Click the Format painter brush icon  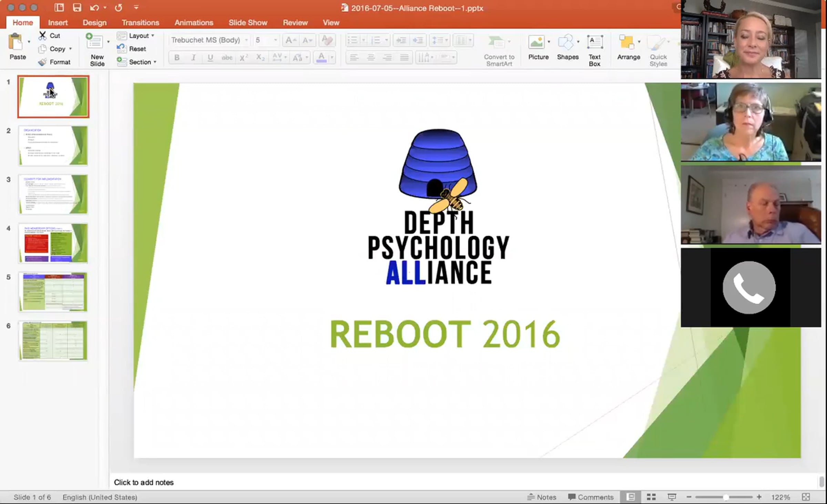coord(42,62)
